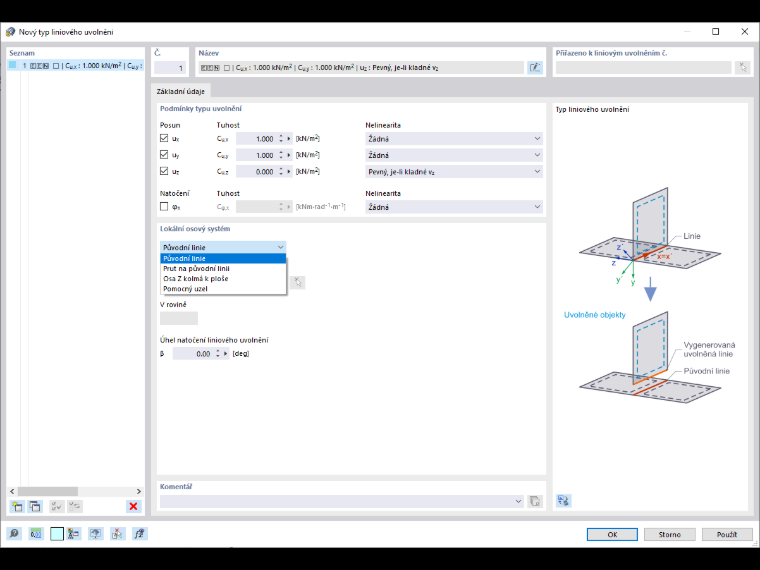Click the delete-selection cursor icon

click(117, 534)
